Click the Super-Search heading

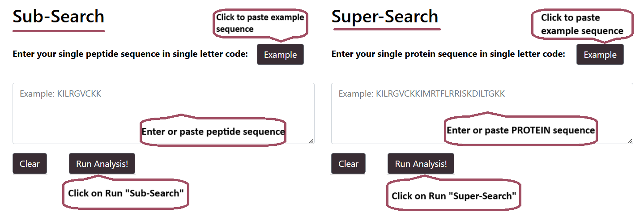(385, 17)
